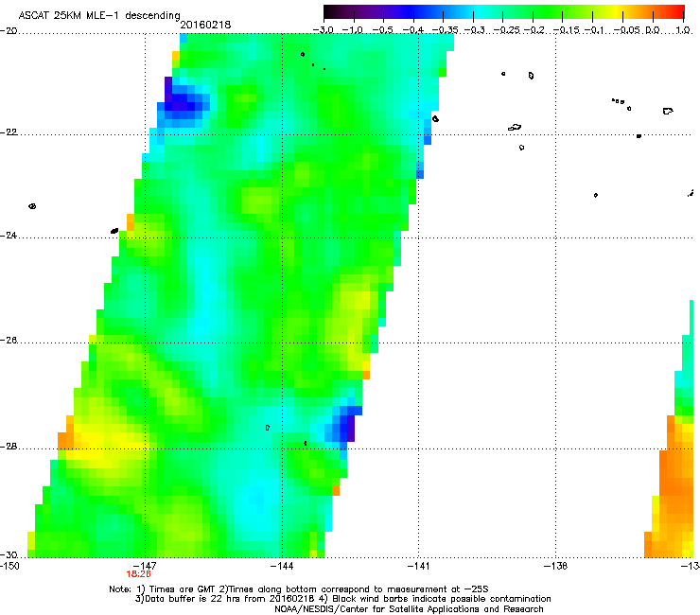Screen dimensions: 700x615
Task: Select the longitude label '-144'
Action: tap(282, 566)
